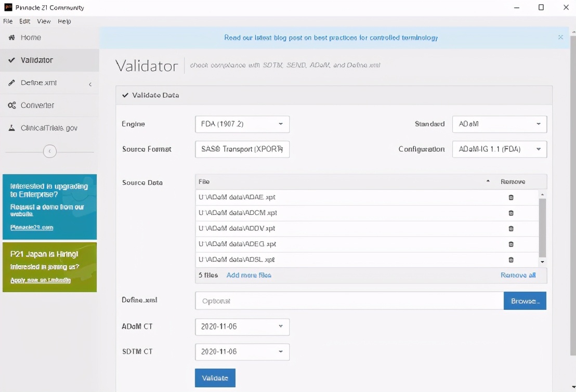Open the Edit menu

(24, 21)
